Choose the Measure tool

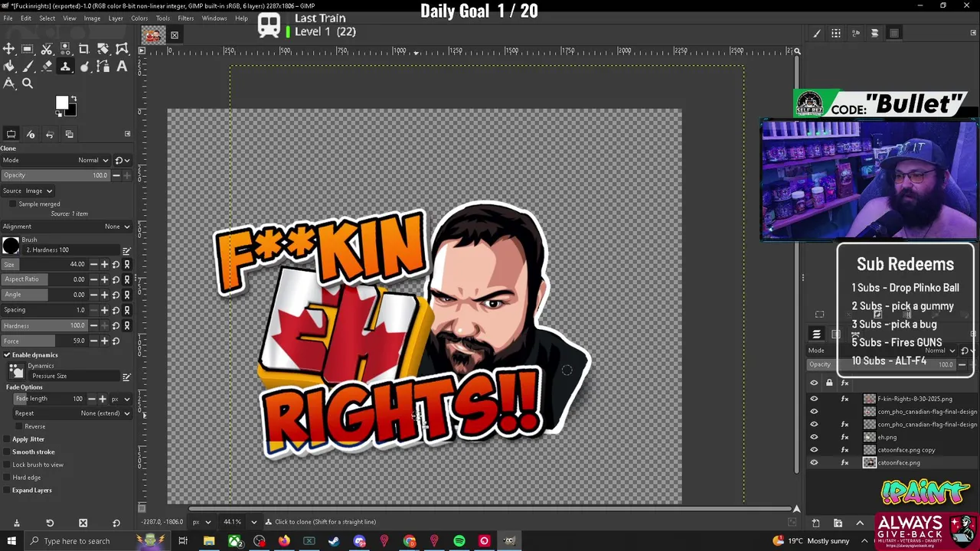pyautogui.click(x=8, y=83)
